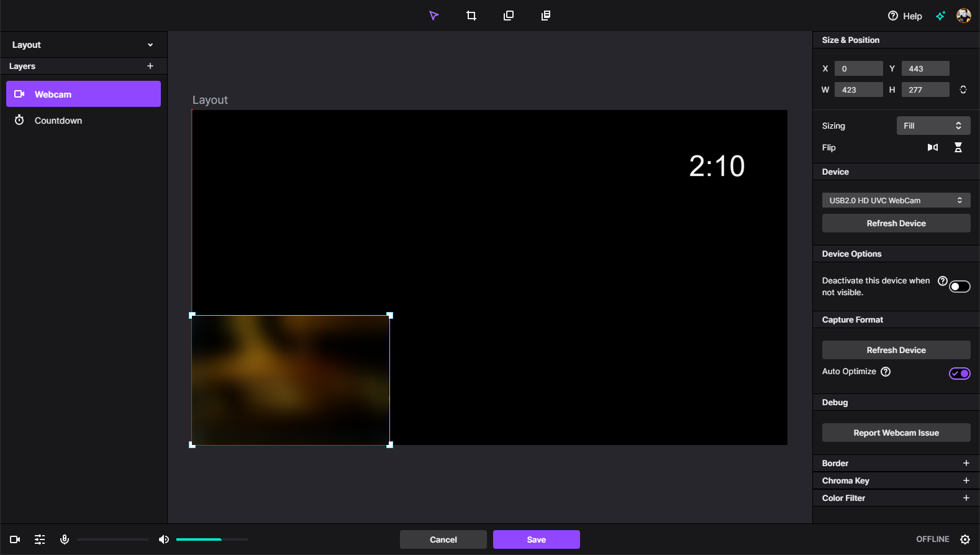
Task: Toggle deactivate device when not visible
Action: pos(960,287)
